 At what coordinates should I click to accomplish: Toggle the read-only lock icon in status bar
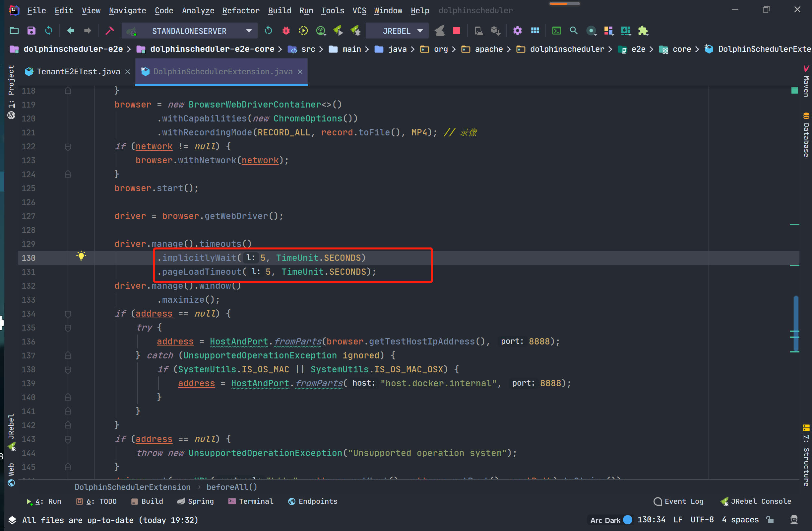point(770,520)
